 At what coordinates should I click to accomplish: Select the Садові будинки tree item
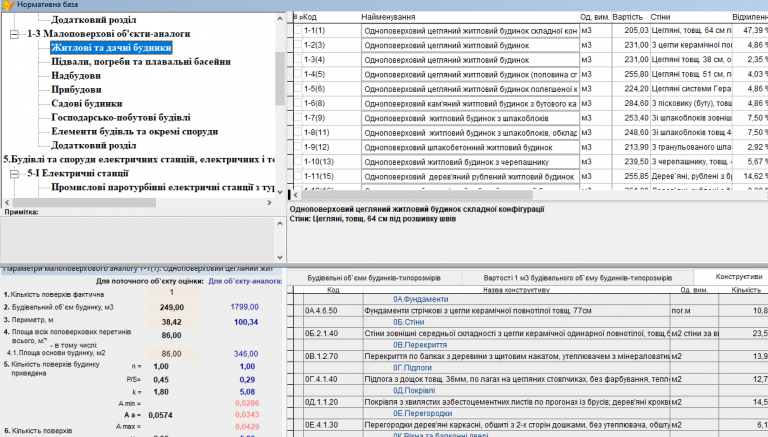click(87, 103)
